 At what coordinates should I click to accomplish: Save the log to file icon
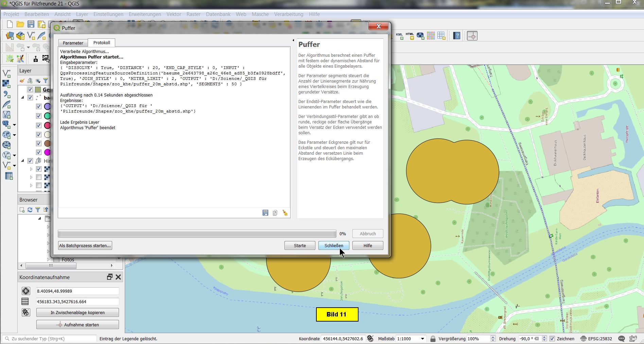[x=265, y=213]
